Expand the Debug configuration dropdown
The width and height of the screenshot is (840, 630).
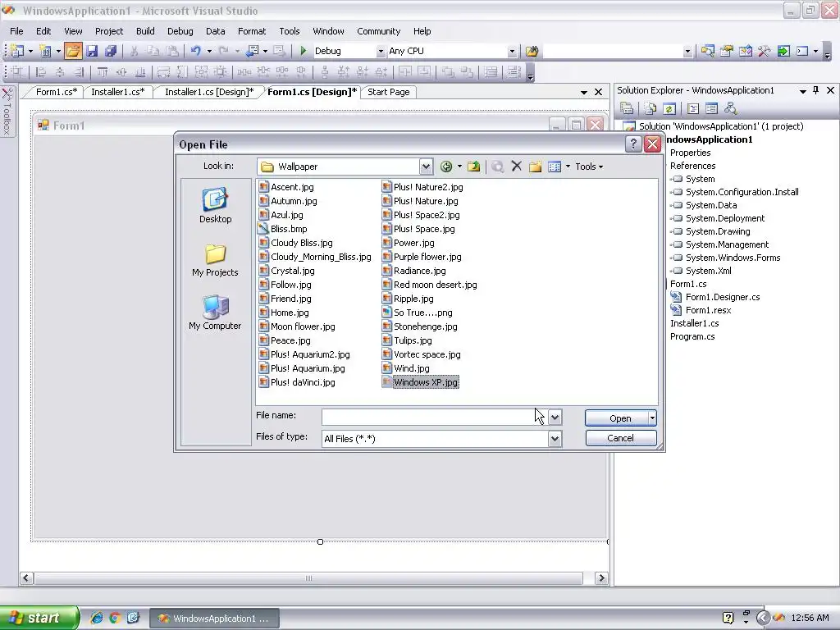381,52
